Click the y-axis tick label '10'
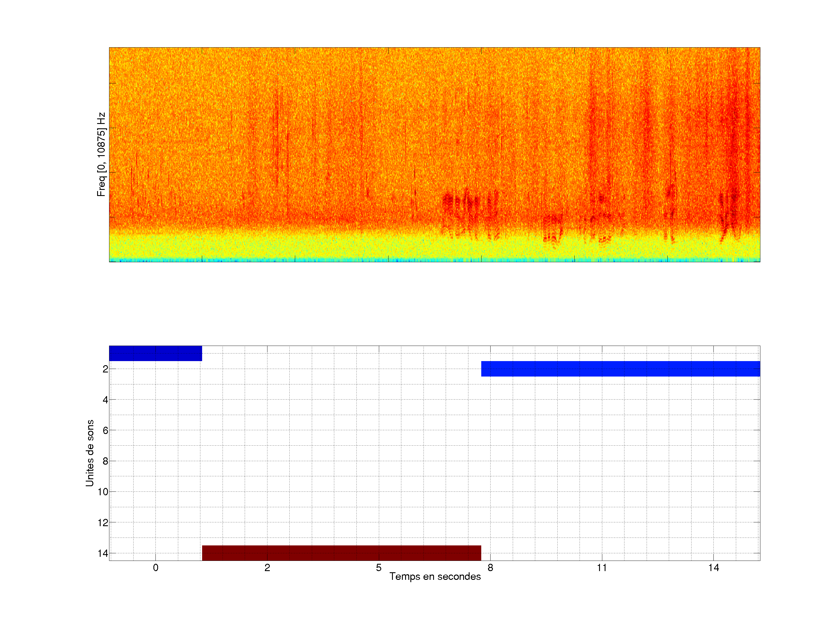Viewport: 840px width, 630px height. pos(103,492)
